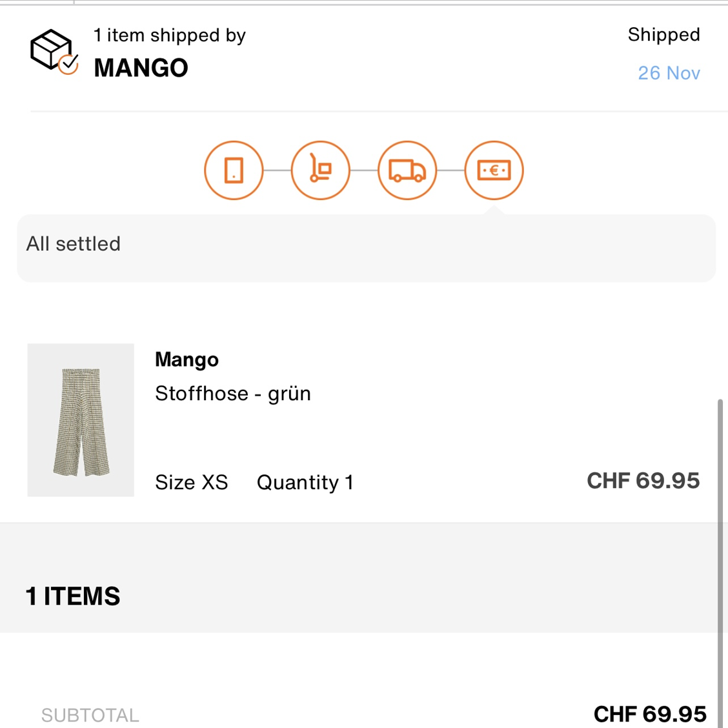Click the subtotal amount CHF 69.95
The width and height of the screenshot is (728, 728).
(650, 714)
